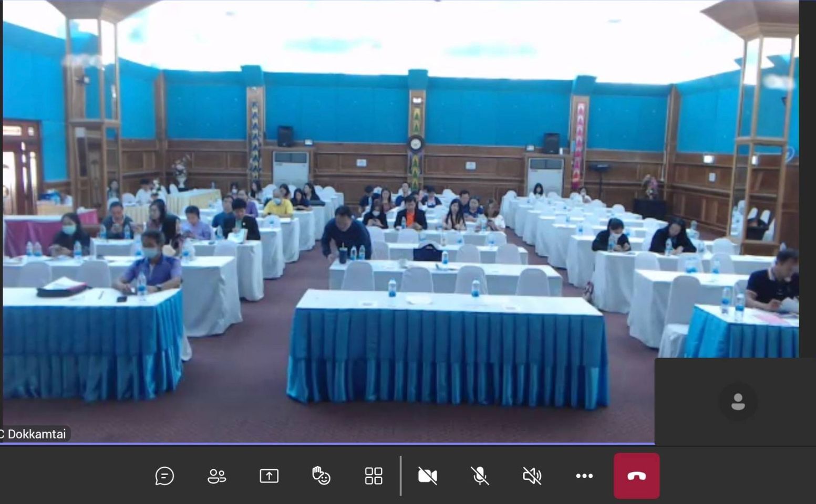
Task: Click the wall clock in the video feed
Action: click(x=416, y=143)
